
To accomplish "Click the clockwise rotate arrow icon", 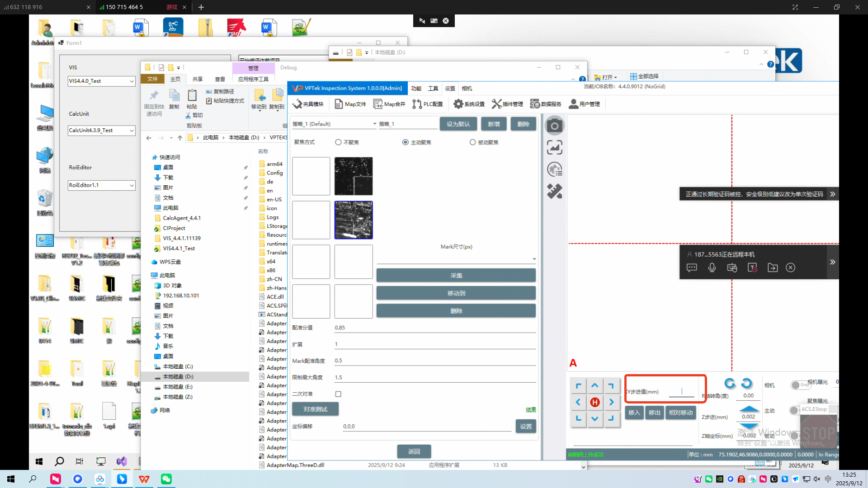I will point(747,383).
